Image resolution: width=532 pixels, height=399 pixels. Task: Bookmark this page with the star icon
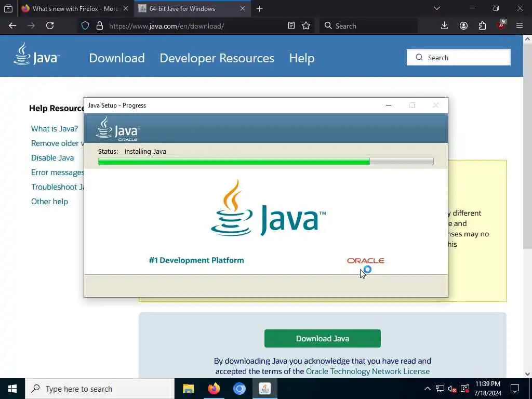306,26
